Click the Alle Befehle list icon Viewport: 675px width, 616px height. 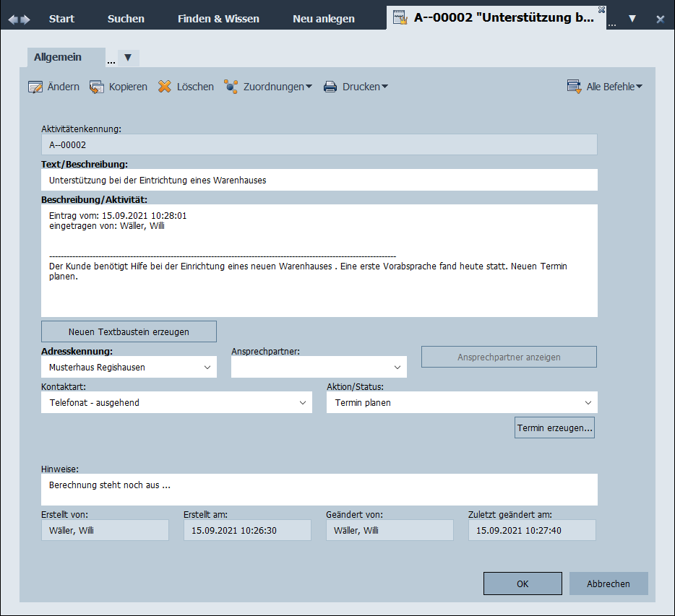click(x=575, y=87)
